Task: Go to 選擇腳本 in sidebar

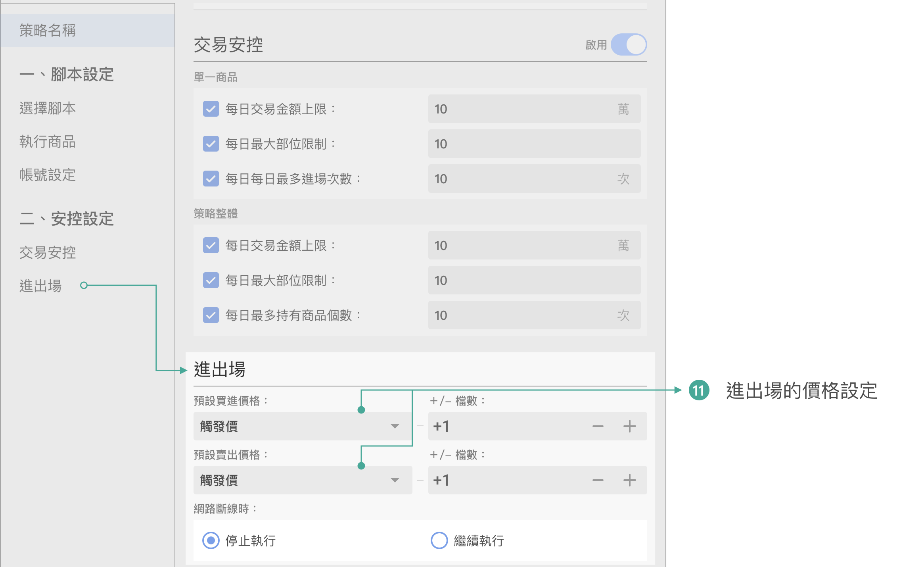Action: [x=48, y=108]
